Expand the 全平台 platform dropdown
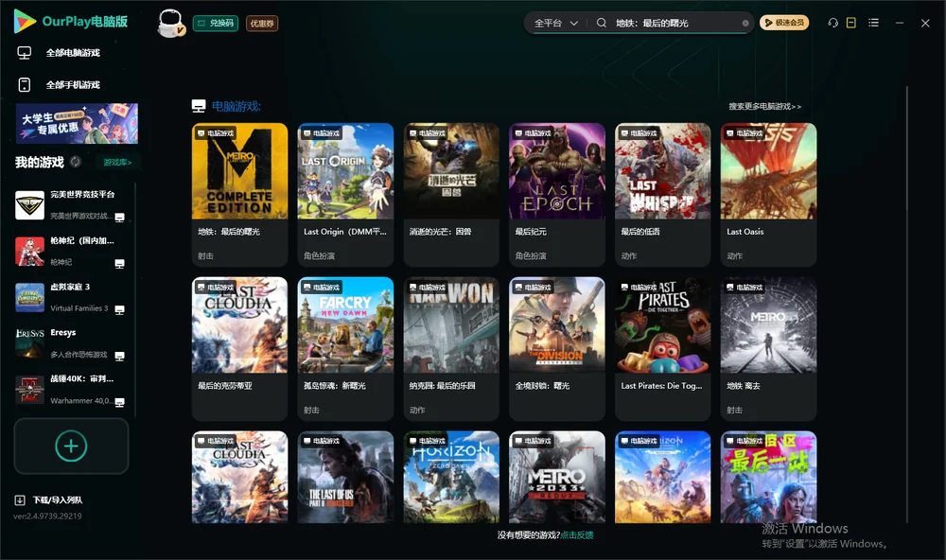The width and height of the screenshot is (946, 560). pyautogui.click(x=555, y=23)
